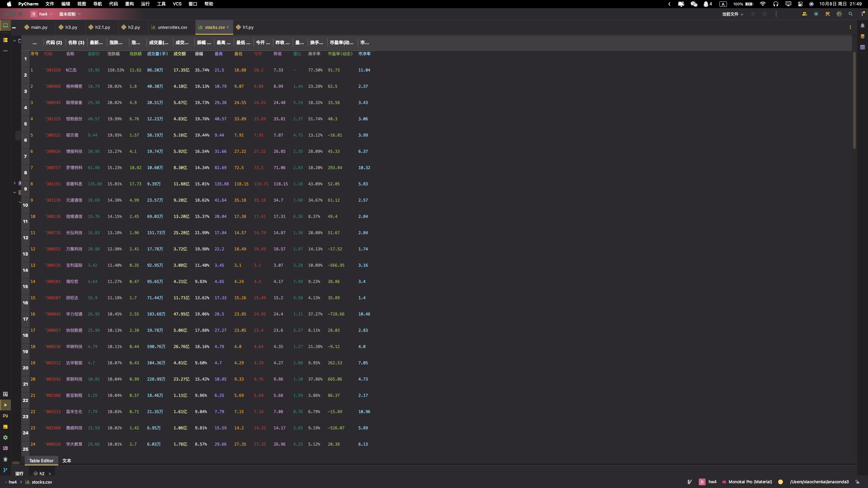Toggle the Run tool window button

[5, 405]
